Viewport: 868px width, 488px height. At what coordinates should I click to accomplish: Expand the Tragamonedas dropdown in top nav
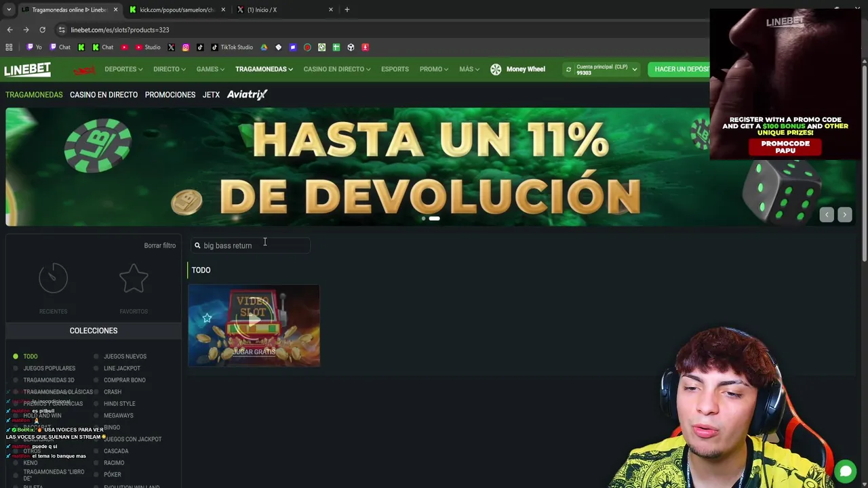(264, 69)
